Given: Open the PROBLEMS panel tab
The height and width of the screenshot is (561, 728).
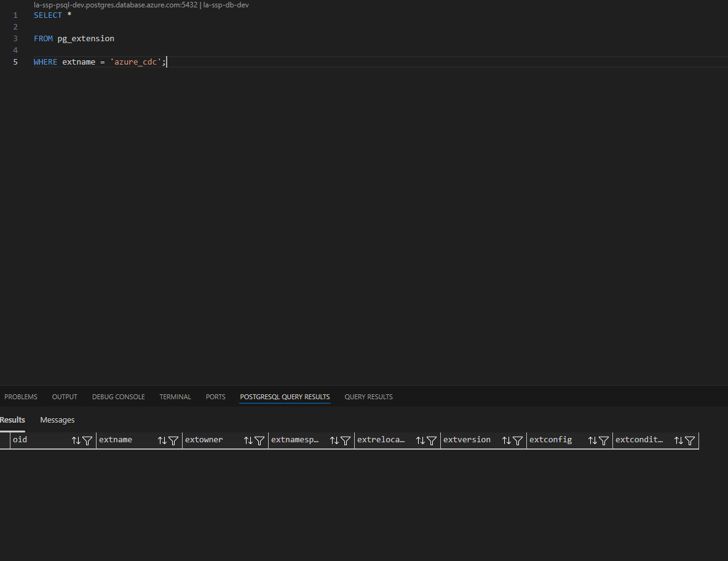Looking at the screenshot, I should (21, 397).
